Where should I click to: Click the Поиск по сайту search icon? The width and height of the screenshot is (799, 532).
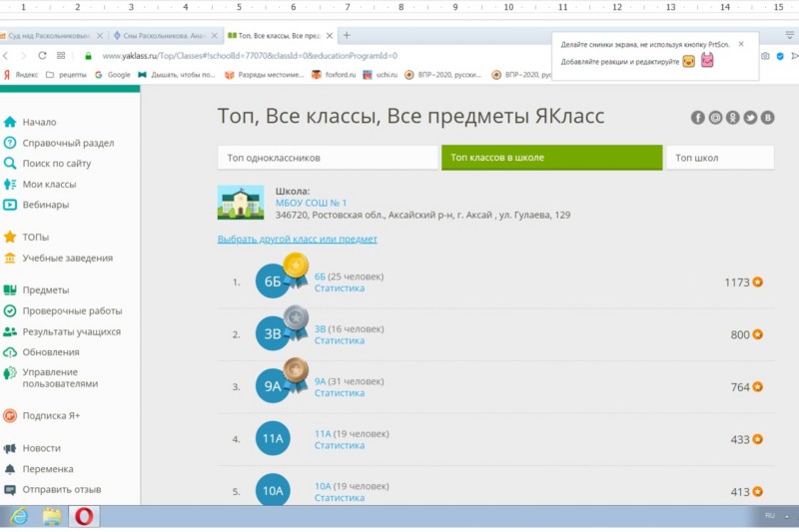tap(10, 164)
